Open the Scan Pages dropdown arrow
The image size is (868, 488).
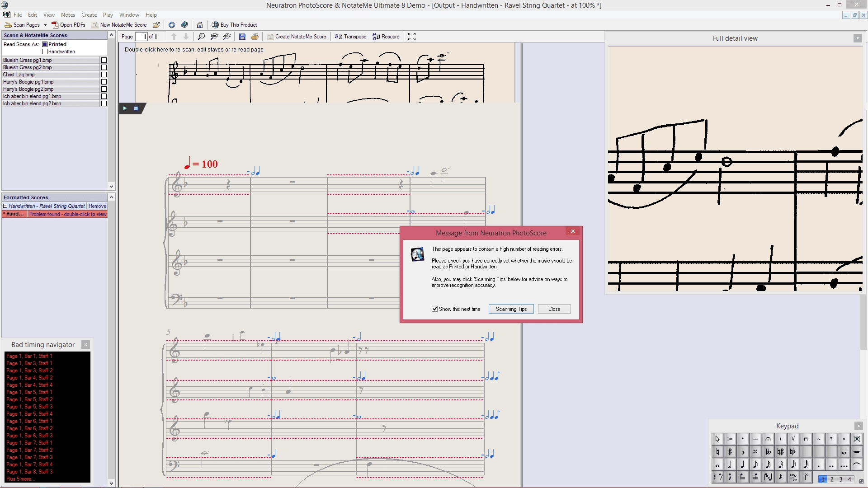[45, 25]
